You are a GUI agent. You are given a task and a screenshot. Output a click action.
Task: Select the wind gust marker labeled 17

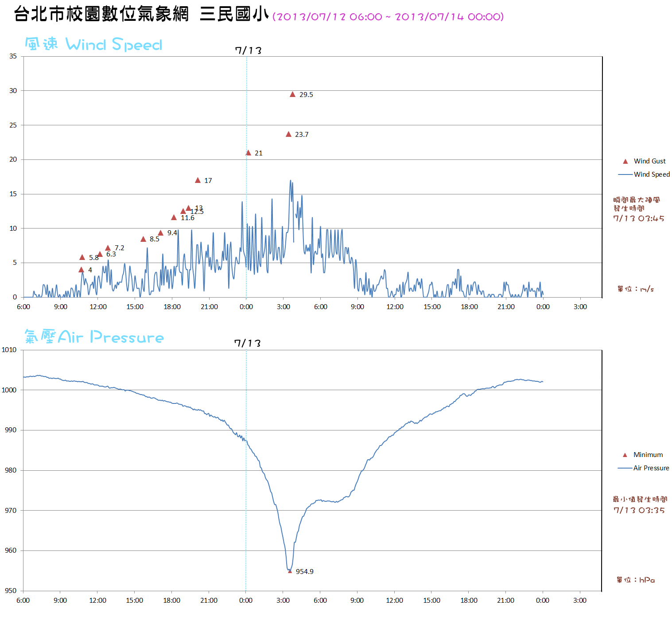point(198,180)
